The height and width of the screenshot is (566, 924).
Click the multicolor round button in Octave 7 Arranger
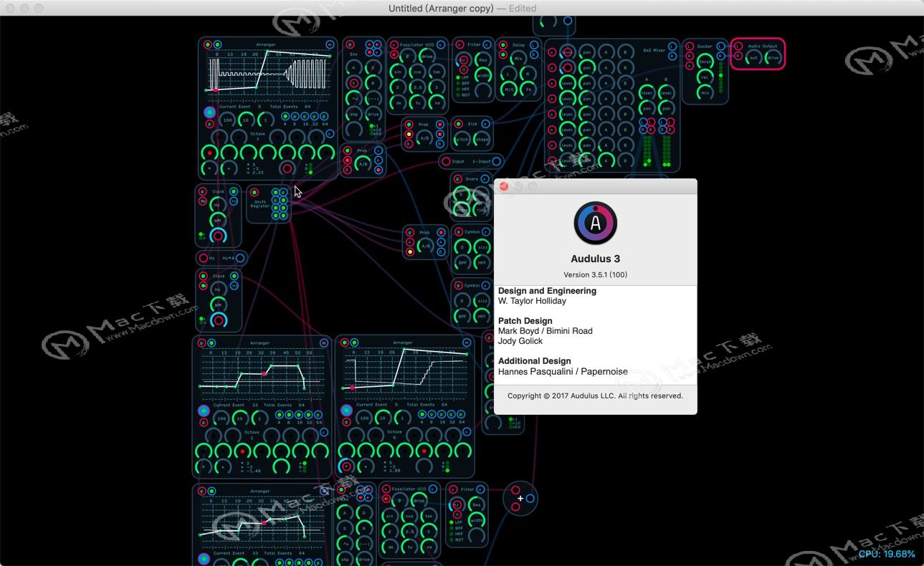[209, 112]
